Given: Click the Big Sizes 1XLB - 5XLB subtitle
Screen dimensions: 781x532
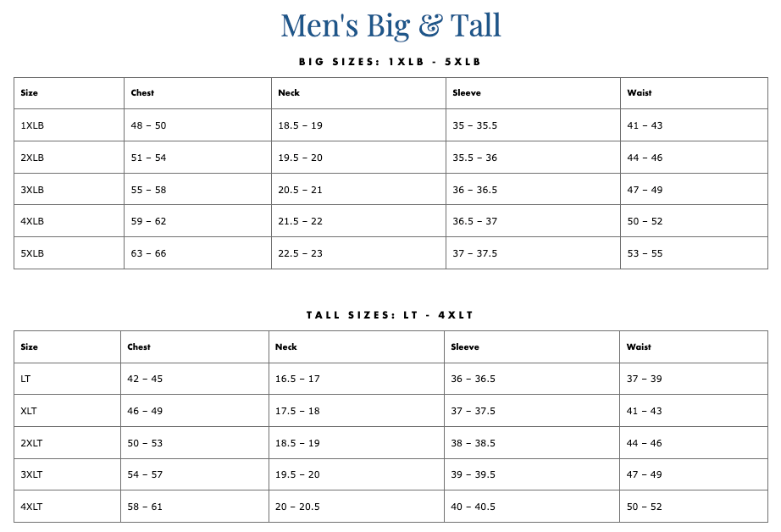Looking at the screenshot, I should [x=390, y=62].
